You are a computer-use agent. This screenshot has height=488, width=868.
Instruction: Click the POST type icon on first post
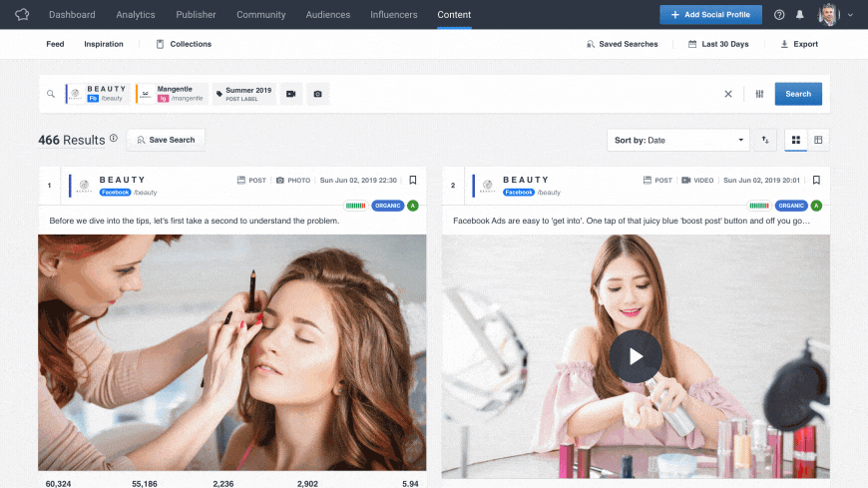pyautogui.click(x=240, y=180)
